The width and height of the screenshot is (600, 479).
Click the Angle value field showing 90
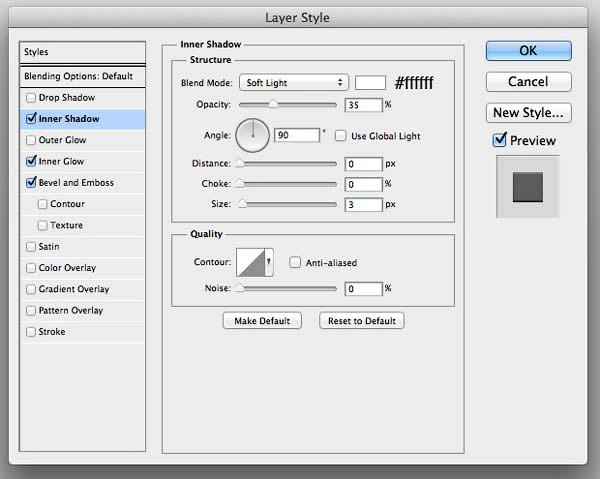click(x=297, y=135)
